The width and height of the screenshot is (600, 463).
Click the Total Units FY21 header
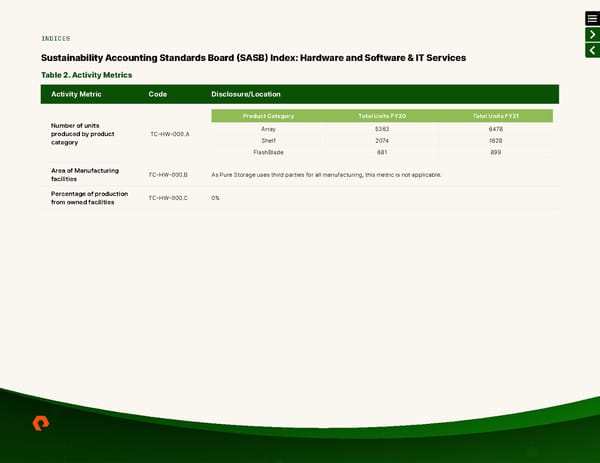(496, 117)
